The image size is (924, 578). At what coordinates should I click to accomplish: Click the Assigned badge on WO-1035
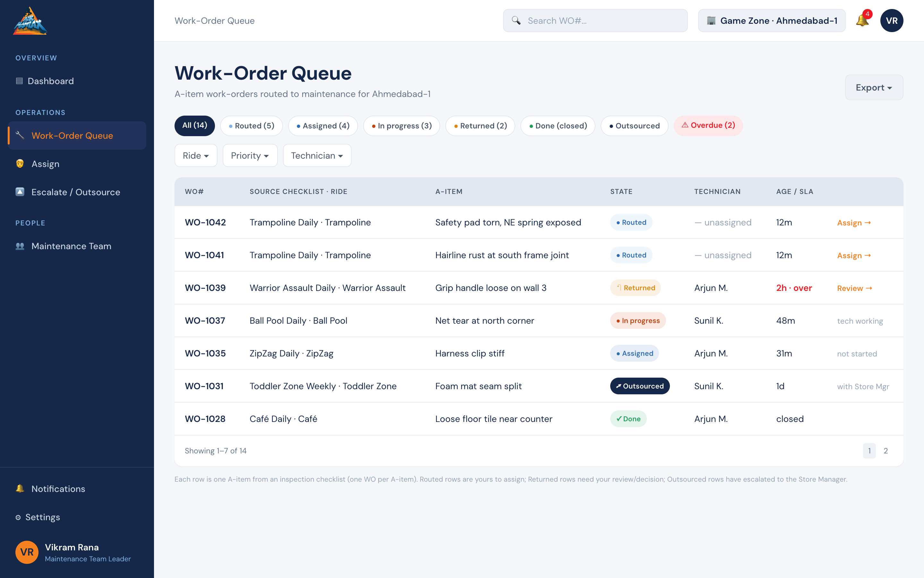point(635,353)
